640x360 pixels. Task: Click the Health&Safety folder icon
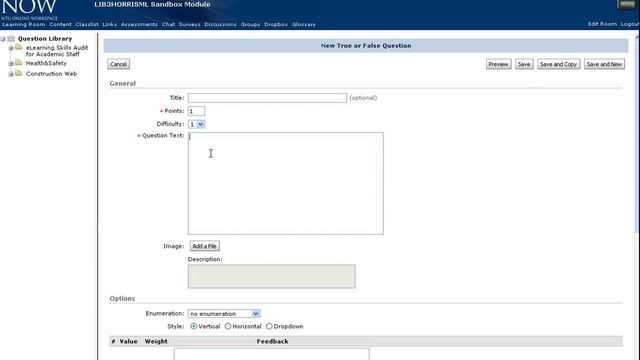[x=18, y=63]
